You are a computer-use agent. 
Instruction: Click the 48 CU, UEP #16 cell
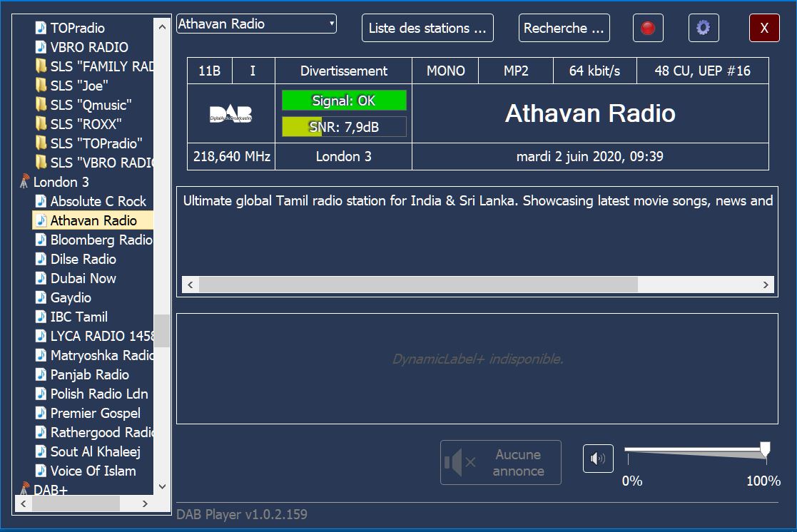point(702,71)
